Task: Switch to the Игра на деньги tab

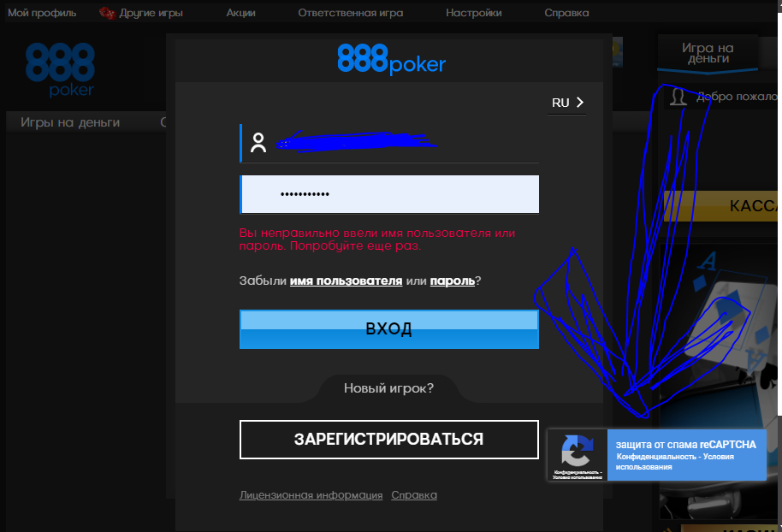Action: coord(708,53)
